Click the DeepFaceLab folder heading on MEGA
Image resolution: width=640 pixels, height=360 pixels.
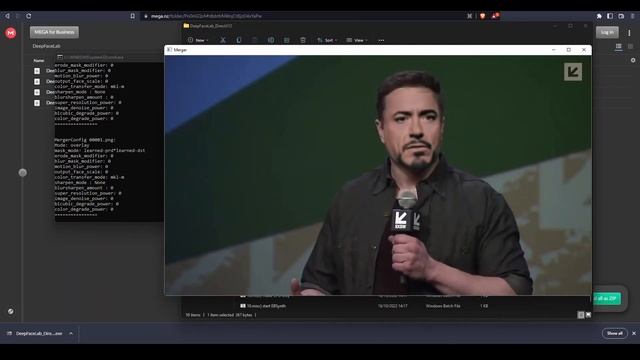tap(47, 46)
